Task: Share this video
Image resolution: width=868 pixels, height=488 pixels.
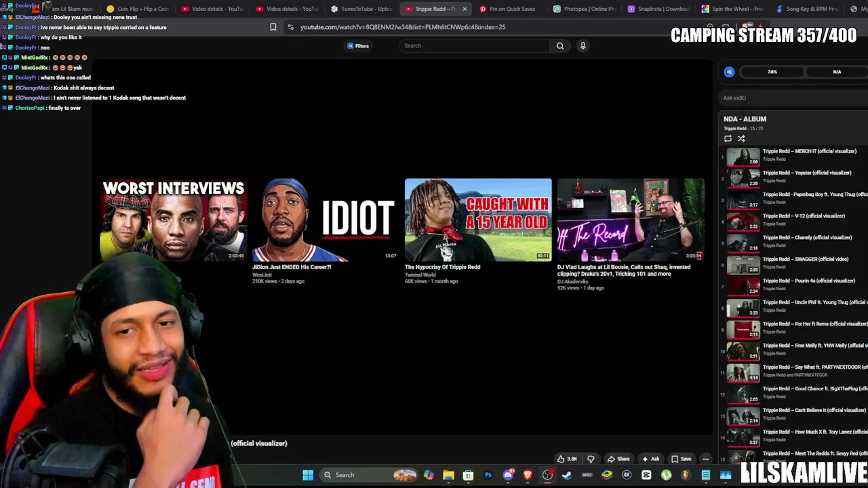Action: point(618,459)
